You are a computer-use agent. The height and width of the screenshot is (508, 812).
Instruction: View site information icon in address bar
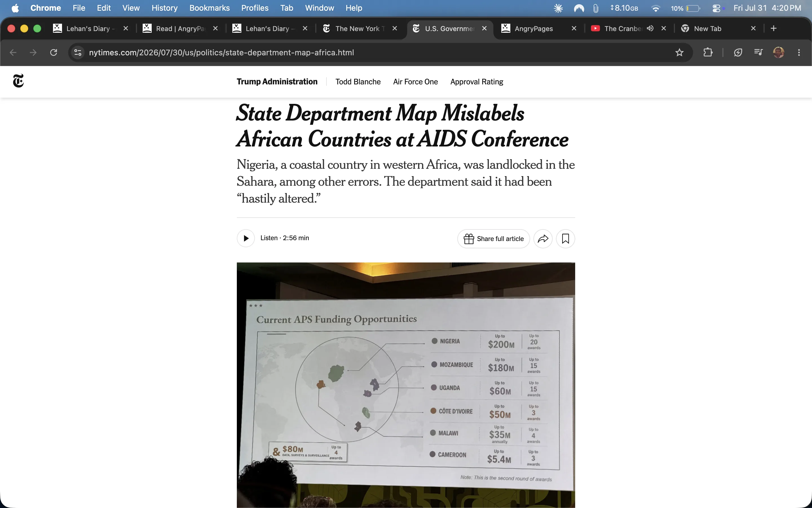click(x=78, y=52)
